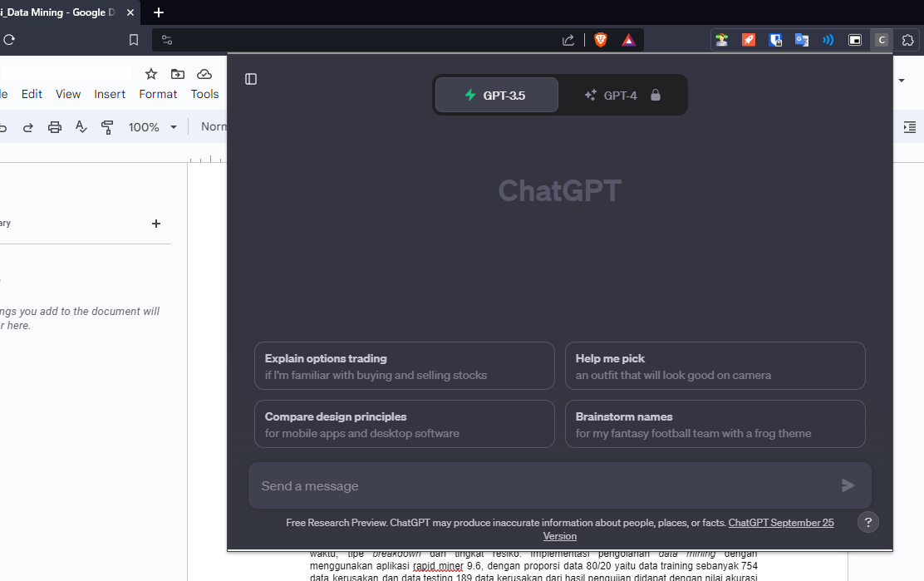This screenshot has height=581, width=924.
Task: Select the GPT-3.5 model
Action: (497, 95)
